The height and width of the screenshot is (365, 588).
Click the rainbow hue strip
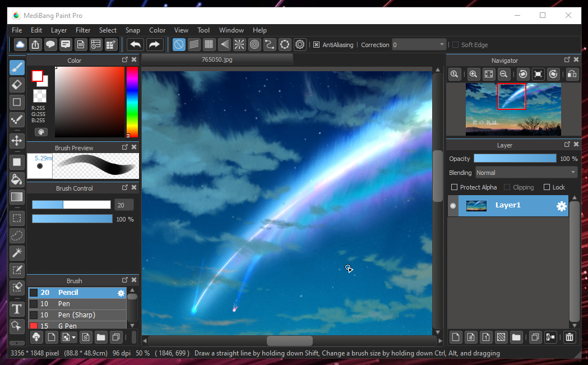point(132,102)
